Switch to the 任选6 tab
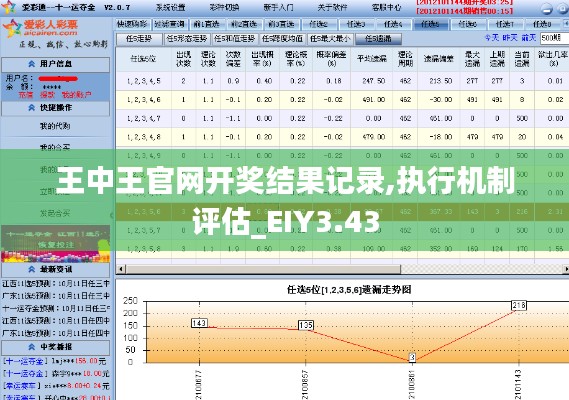The image size is (569, 400). point(468,24)
